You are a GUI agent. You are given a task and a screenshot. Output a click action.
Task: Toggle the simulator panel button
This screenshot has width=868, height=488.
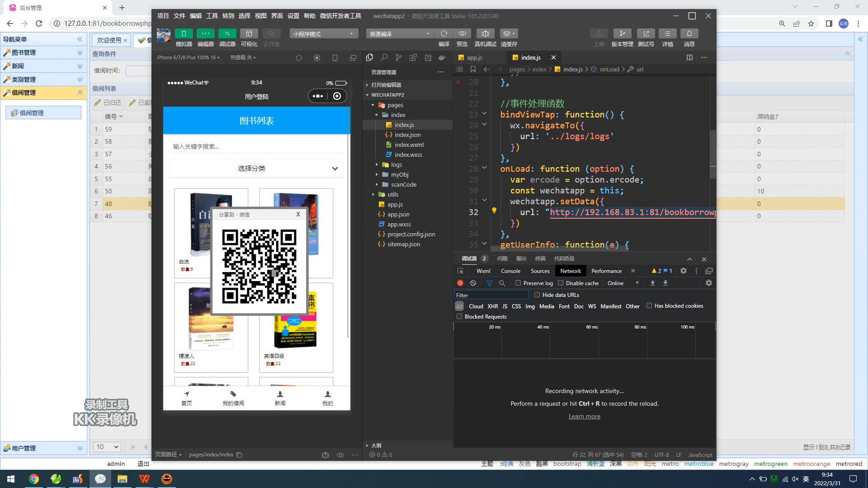184,33
